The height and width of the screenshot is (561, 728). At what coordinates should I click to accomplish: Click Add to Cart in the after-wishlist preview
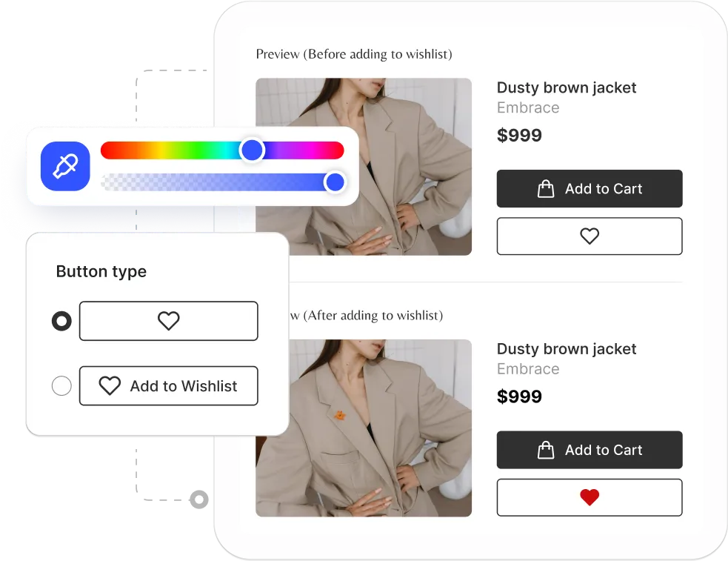click(590, 450)
